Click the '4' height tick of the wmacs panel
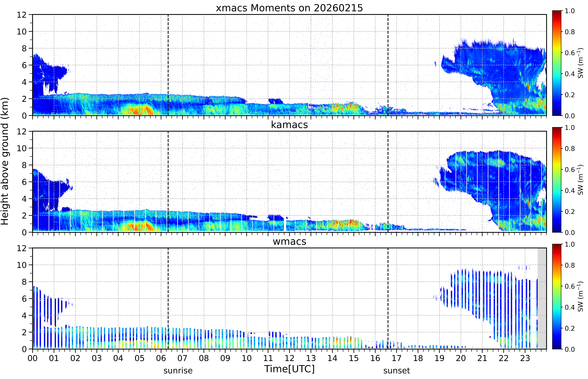Image resolution: width=588 pixels, height=379 pixels. [24, 315]
